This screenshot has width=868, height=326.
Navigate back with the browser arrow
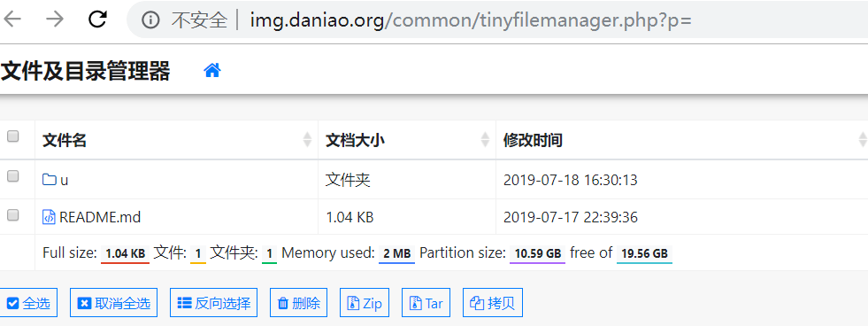pos(12,19)
